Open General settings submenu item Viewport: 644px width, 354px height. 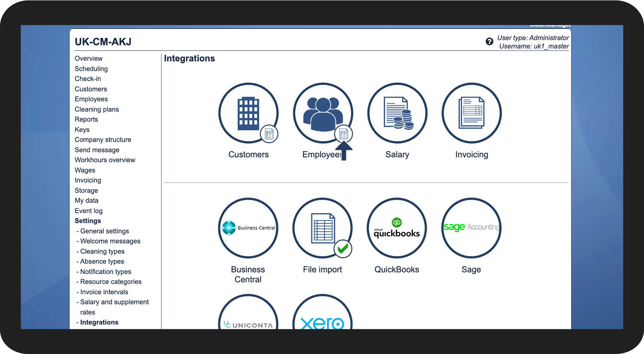(x=105, y=231)
